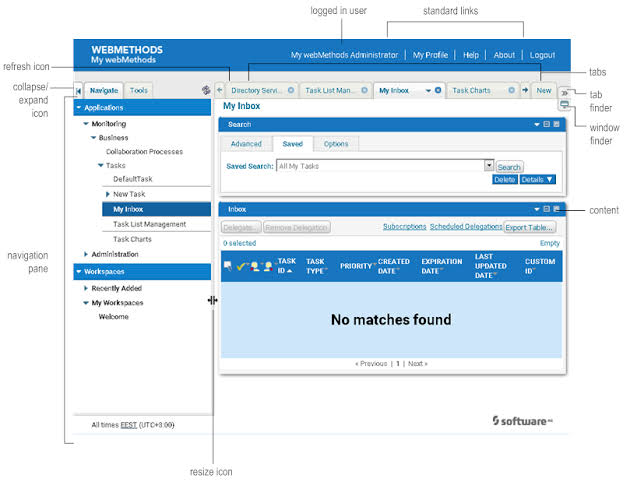
Task: Open the Saved Search dropdown arrow
Action: [x=489, y=165]
